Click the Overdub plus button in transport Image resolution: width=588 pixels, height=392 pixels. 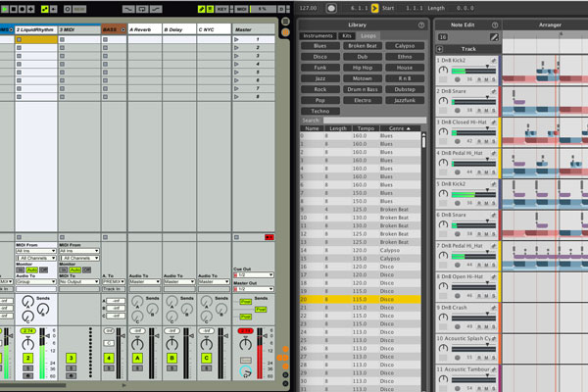coord(30,9)
